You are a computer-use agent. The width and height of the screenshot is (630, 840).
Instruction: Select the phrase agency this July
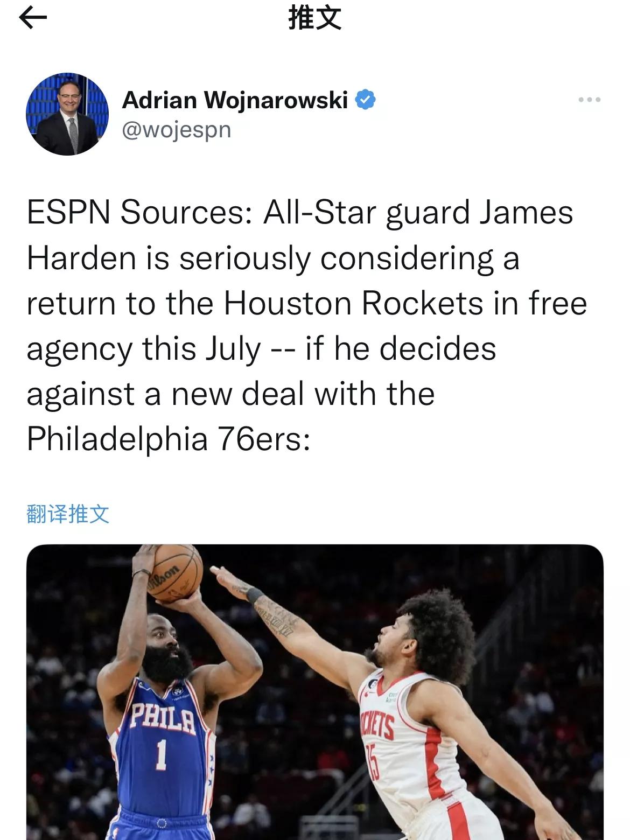tap(144, 349)
